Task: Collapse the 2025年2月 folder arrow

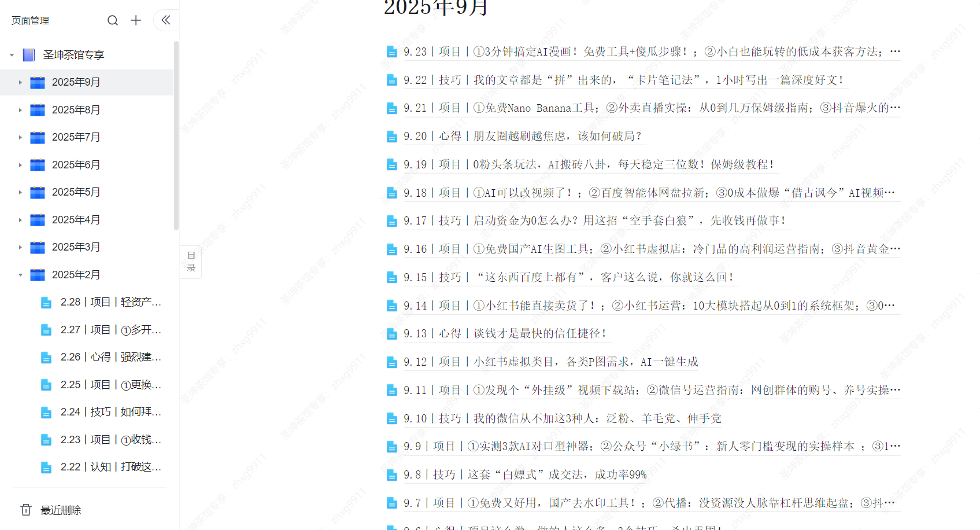Action: 20,275
